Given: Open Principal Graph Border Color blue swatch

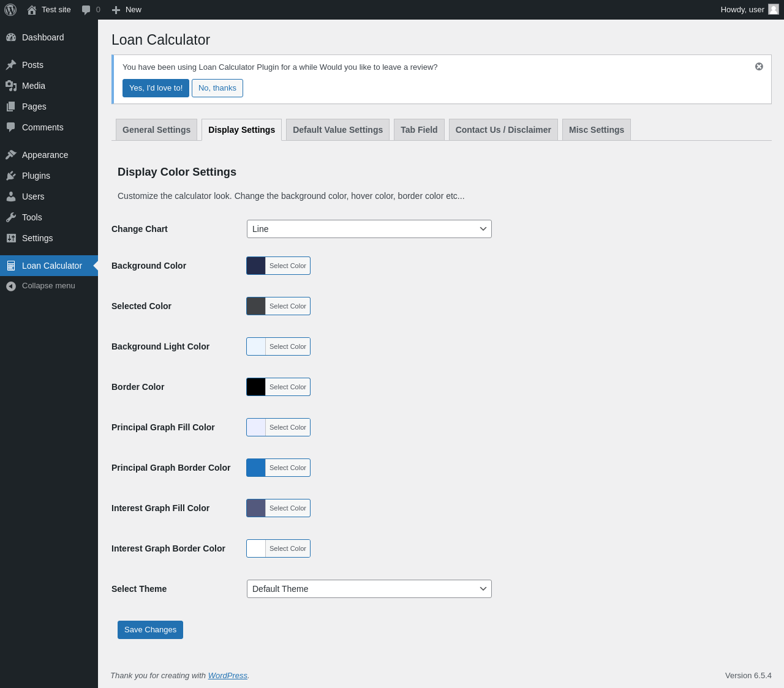Looking at the screenshot, I should [x=256, y=468].
